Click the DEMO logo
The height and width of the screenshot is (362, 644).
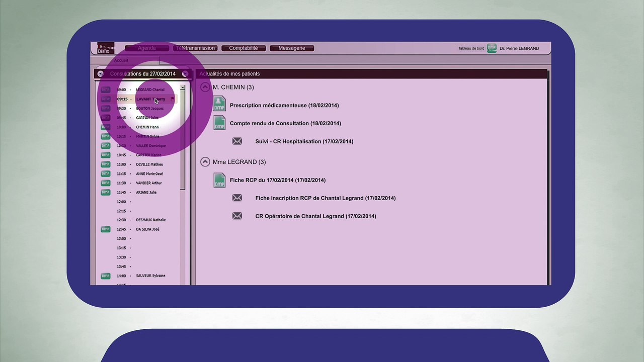[106, 48]
